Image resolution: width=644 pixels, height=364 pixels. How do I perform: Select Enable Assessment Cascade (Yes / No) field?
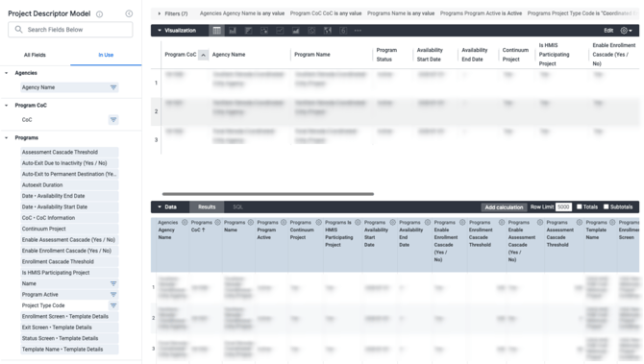coord(69,240)
